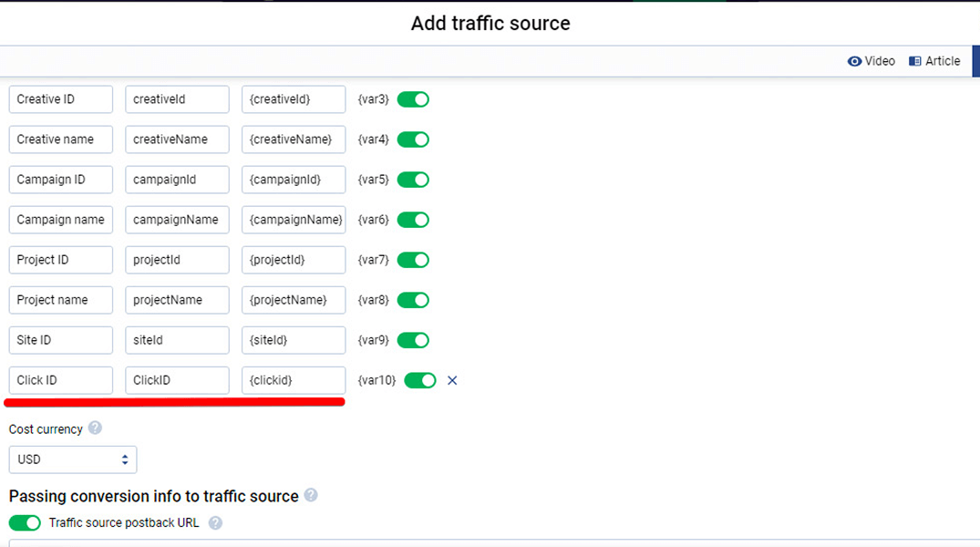Image resolution: width=980 pixels, height=547 pixels.
Task: Turn off the var10 Click ID toggle
Action: [420, 380]
